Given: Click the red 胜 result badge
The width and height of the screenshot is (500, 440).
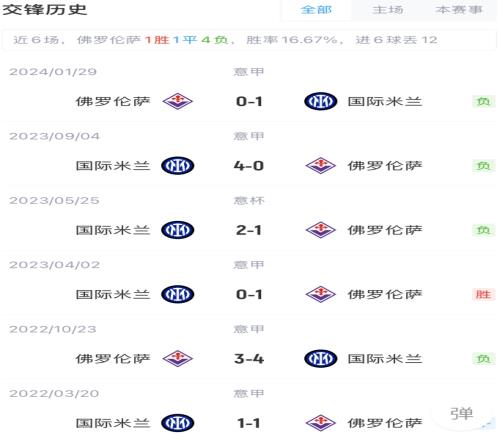Looking at the screenshot, I should coord(483,294).
